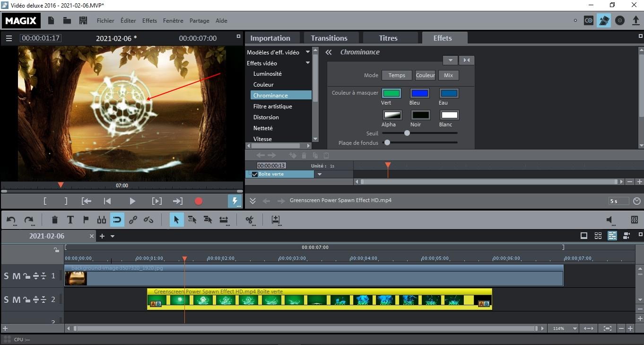Click the Undo arrow in the toolbar
The image size is (644, 345).
[x=11, y=220]
